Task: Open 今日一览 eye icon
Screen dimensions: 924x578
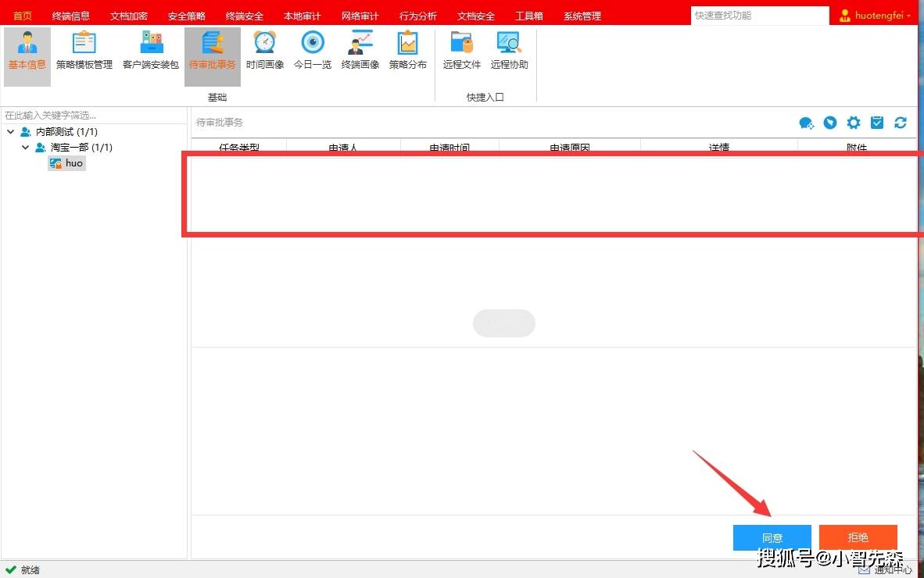Action: click(x=313, y=52)
